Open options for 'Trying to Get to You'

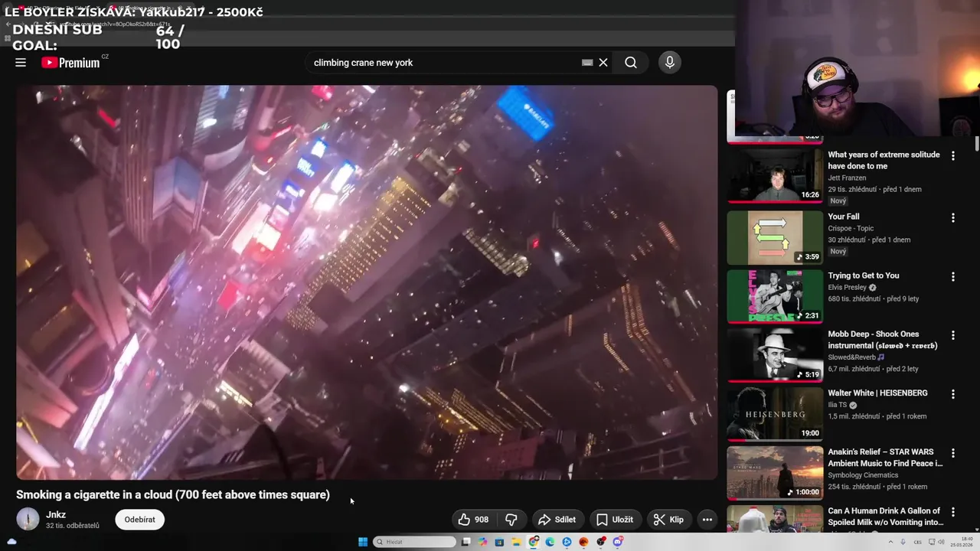pos(953,277)
